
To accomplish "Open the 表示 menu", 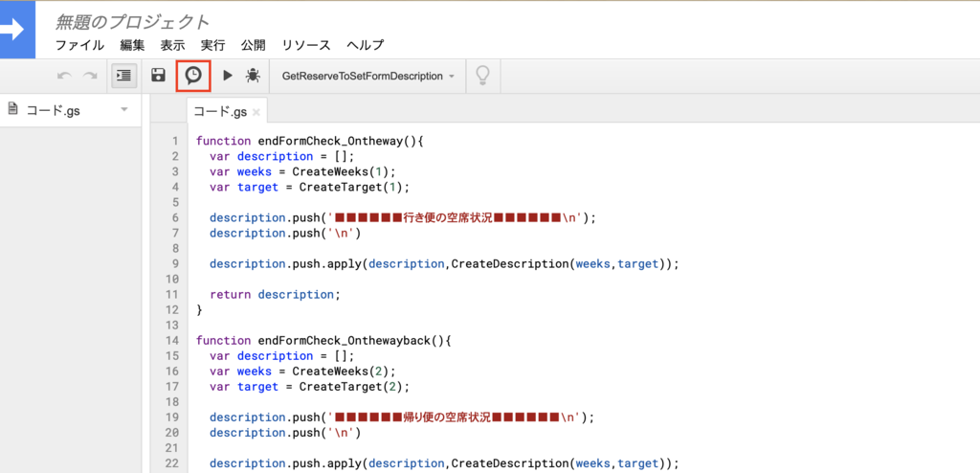I will (x=172, y=45).
